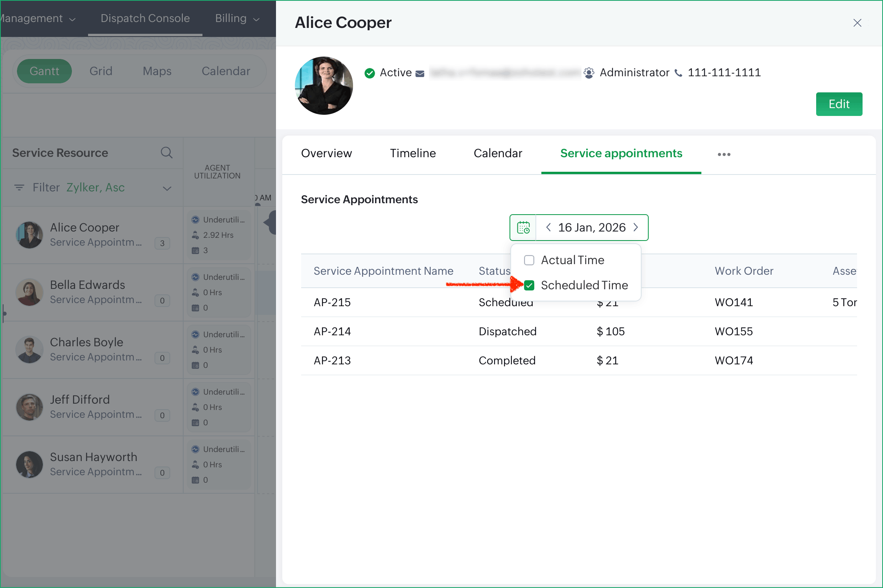Check the Actual Time checkbox
This screenshot has height=588, width=883.
click(x=529, y=260)
